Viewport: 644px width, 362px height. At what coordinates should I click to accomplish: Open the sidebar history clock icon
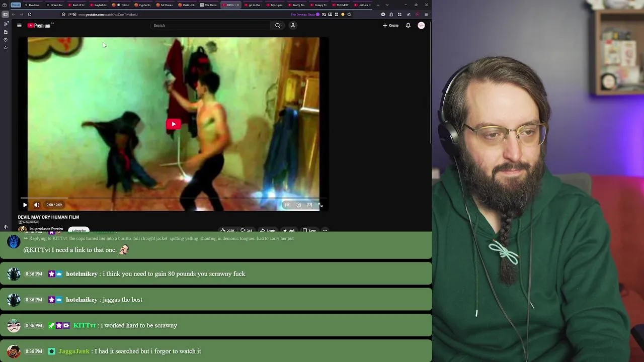[6, 40]
